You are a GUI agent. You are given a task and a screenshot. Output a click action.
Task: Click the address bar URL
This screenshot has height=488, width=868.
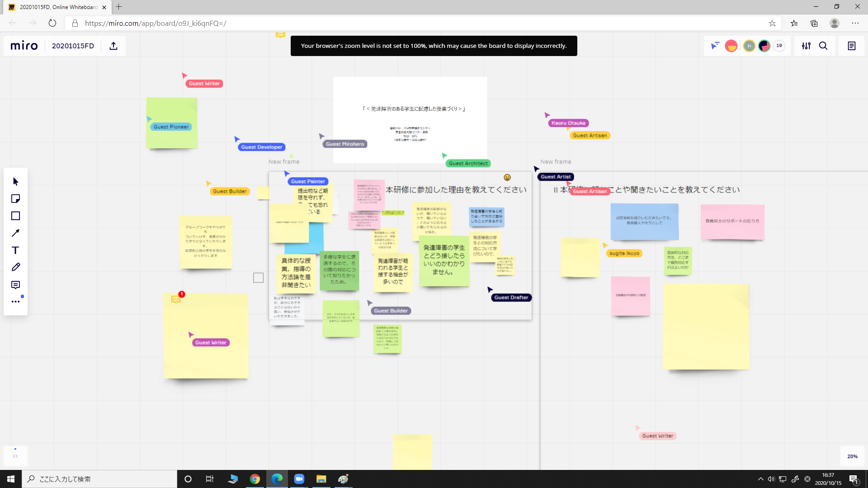pyautogui.click(x=156, y=23)
